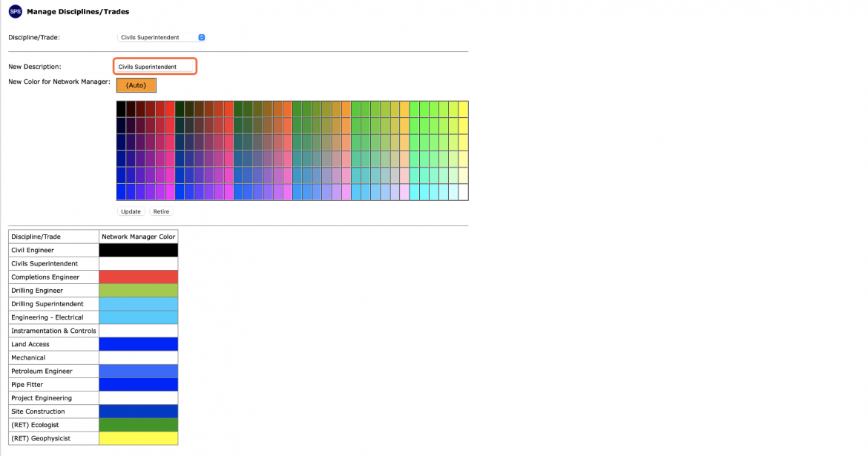Click Completions Engineer's red color cell
This screenshot has height=456, width=868.
pos(139,277)
